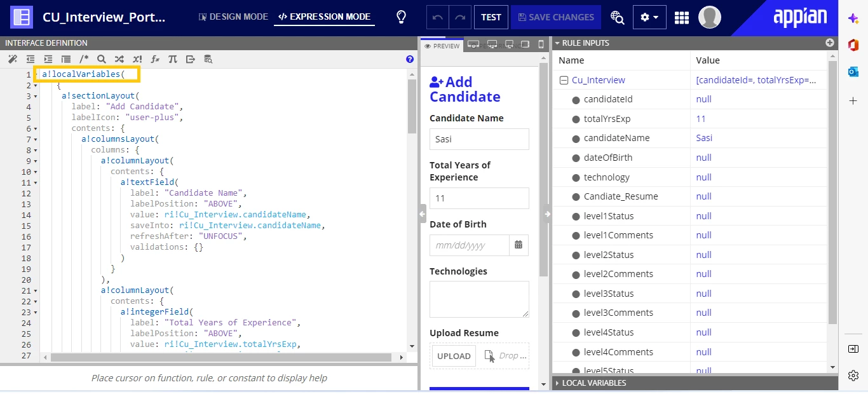Click the Appian interface object icon
Viewport: 868px width, 394px height.
tap(22, 17)
